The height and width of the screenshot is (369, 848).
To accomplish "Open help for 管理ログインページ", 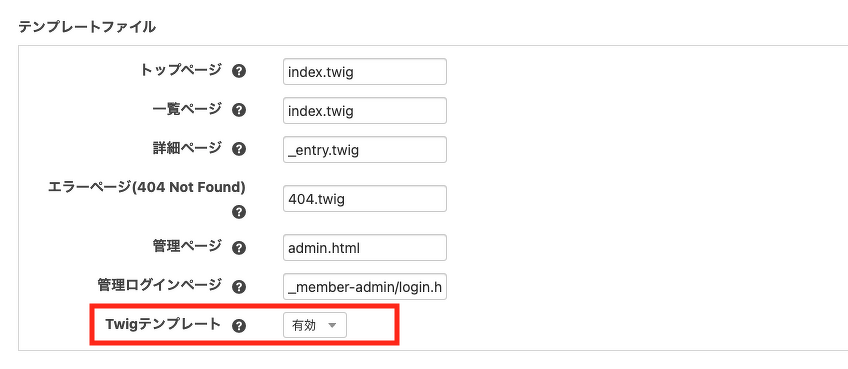I will [x=238, y=287].
